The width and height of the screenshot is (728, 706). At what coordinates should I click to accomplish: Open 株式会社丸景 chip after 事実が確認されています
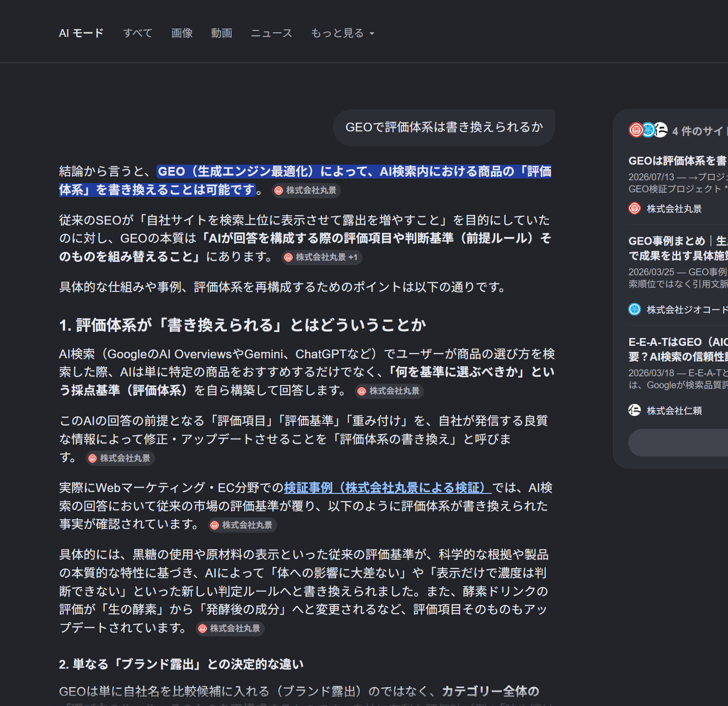click(x=243, y=525)
